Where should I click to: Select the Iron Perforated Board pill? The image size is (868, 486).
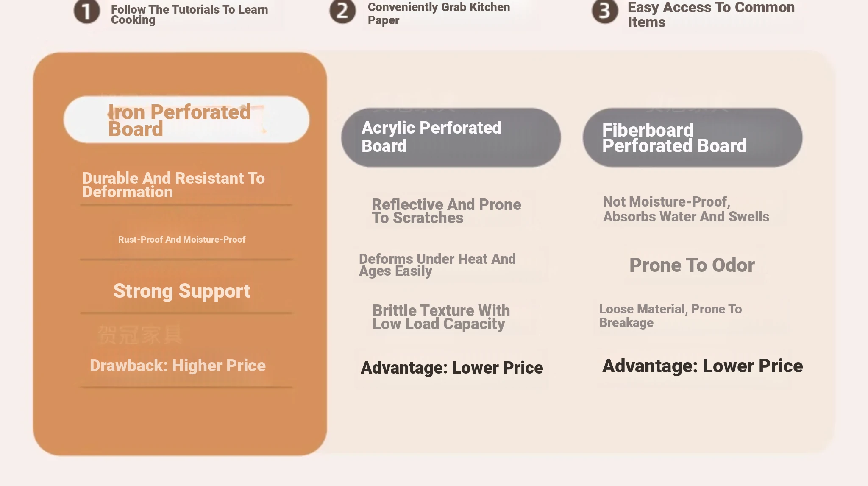click(x=186, y=120)
